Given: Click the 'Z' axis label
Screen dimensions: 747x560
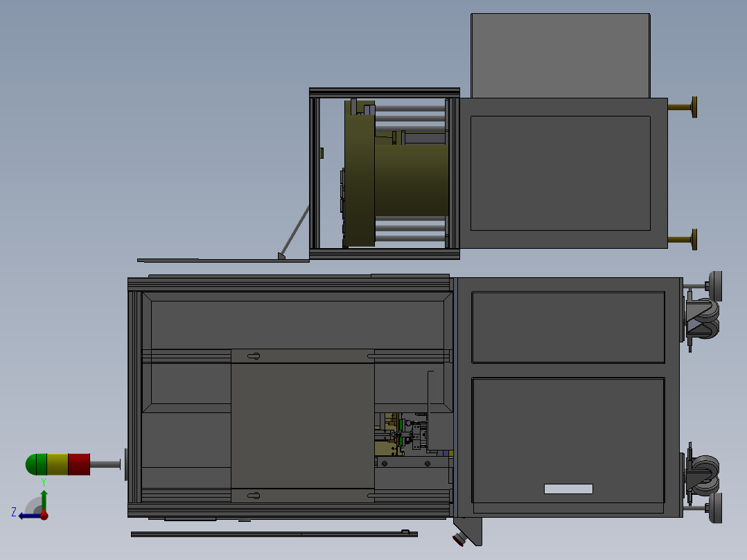Looking at the screenshot, I should click(14, 512).
